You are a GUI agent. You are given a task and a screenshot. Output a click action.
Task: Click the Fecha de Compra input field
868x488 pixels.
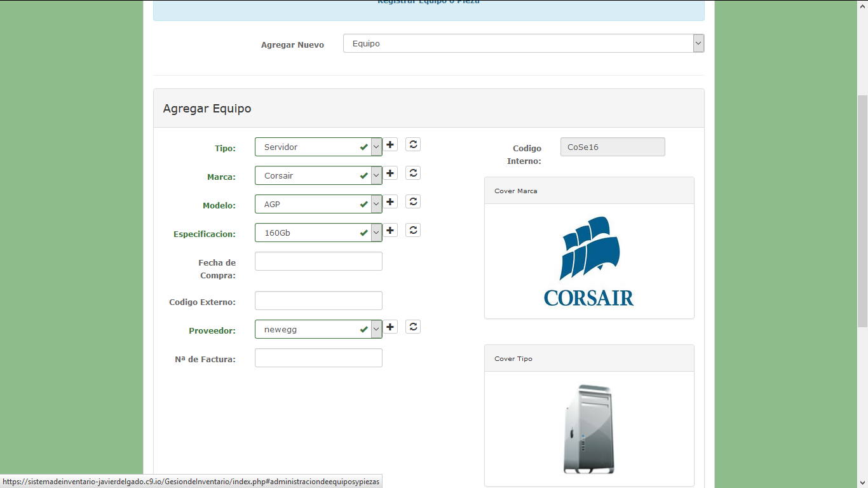coord(318,261)
